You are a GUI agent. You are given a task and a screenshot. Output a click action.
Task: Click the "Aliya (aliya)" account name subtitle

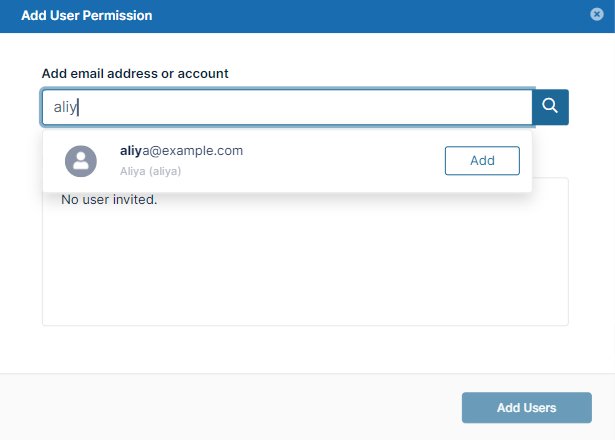tap(150, 171)
